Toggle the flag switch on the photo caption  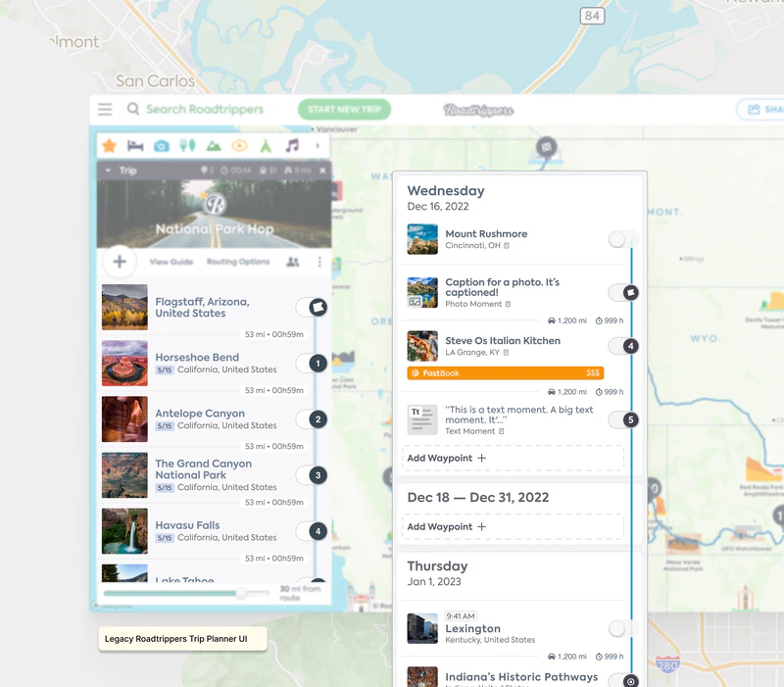pyautogui.click(x=623, y=292)
